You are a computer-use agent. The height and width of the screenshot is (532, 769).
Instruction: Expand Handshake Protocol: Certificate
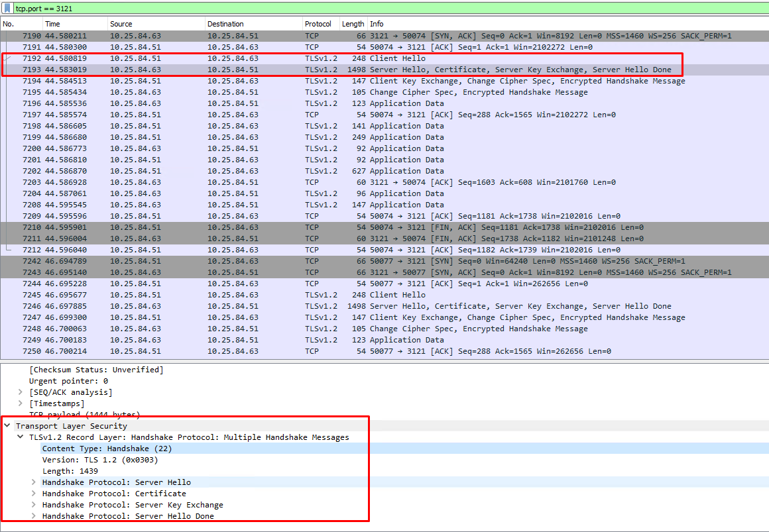click(x=34, y=494)
